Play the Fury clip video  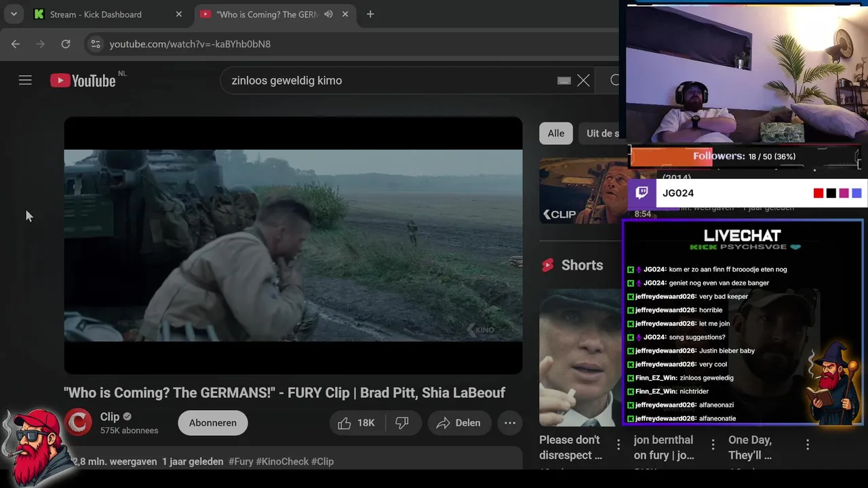(293, 245)
